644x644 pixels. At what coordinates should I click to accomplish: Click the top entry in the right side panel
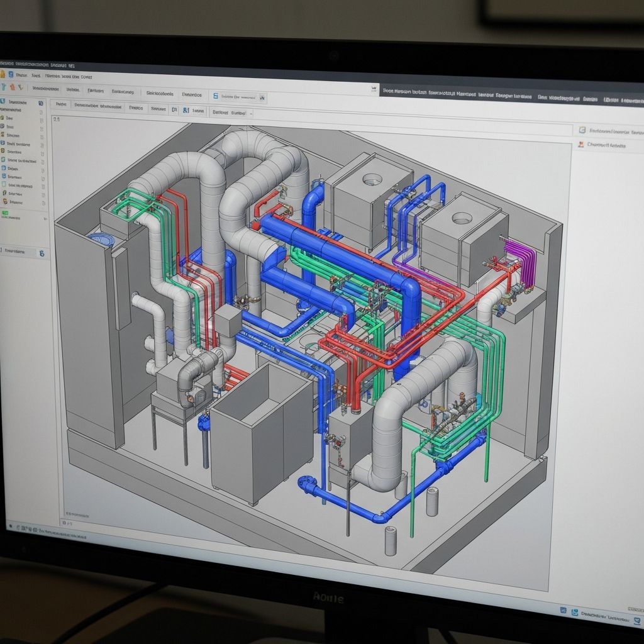(610, 131)
